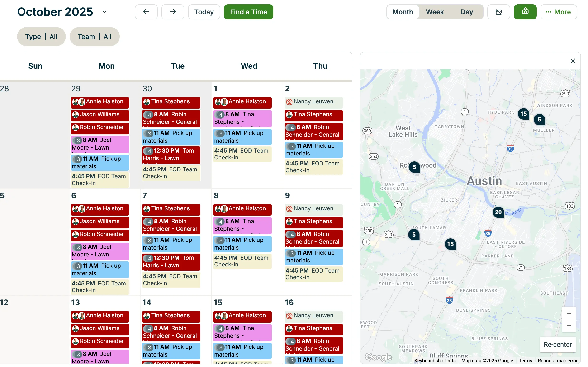
Task: Open 12:30 PM Tom Harris Lawn on 30
Action: tap(171, 155)
